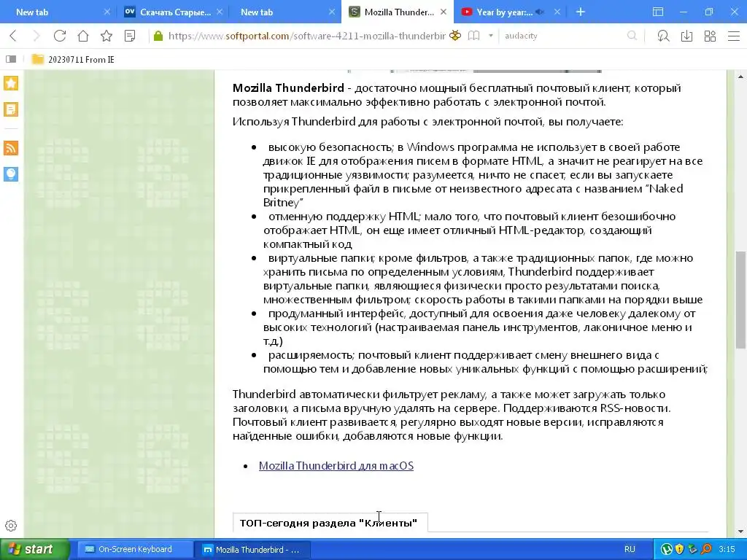Click the vertical scrollbar thumb
This screenshot has width=747, height=560.
[740, 300]
